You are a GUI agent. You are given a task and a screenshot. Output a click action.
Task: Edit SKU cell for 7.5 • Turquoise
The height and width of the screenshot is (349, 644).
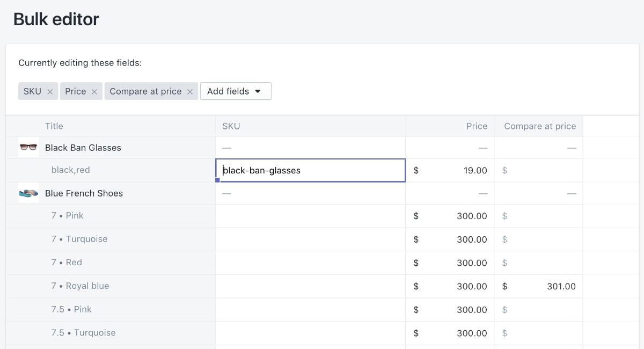[310, 333]
